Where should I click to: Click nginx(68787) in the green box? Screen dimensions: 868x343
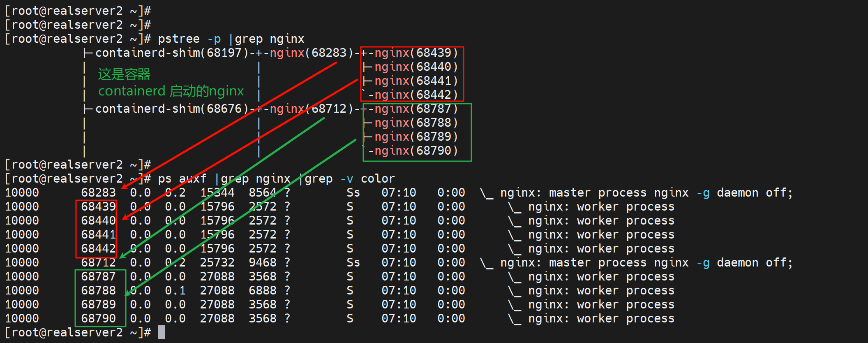[416, 109]
